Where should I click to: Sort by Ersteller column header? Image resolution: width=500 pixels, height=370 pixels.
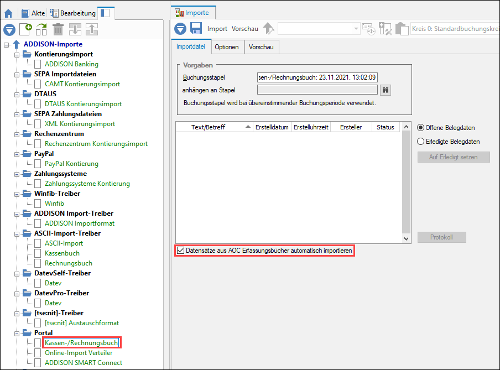[351, 127]
